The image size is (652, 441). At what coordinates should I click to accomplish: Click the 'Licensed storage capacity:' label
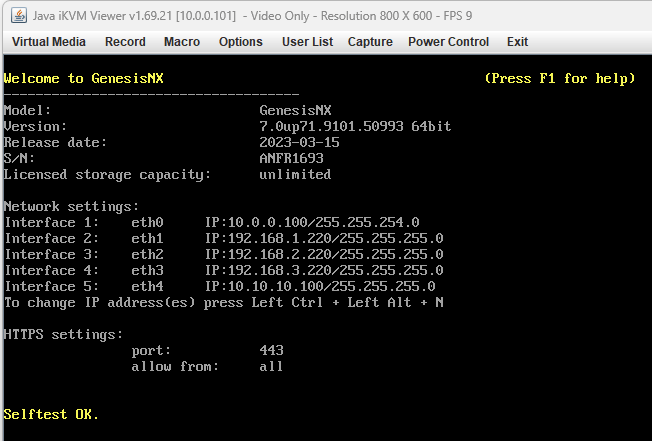tap(107, 175)
